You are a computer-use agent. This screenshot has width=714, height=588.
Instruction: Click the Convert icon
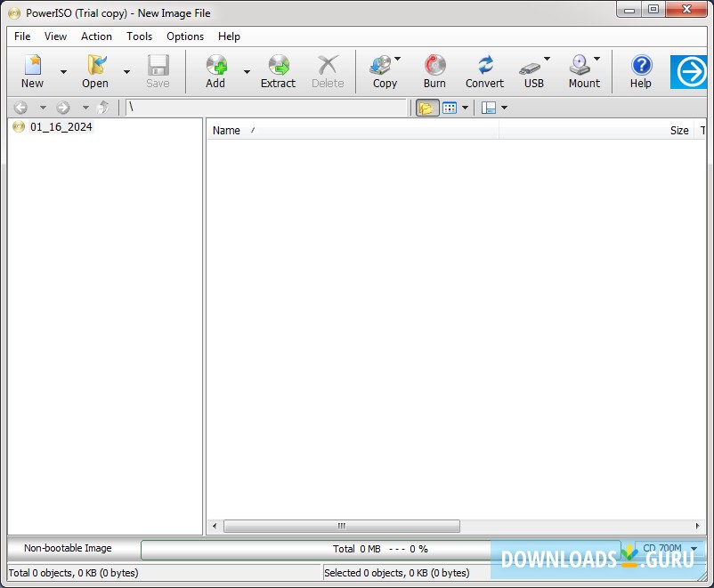tap(485, 65)
